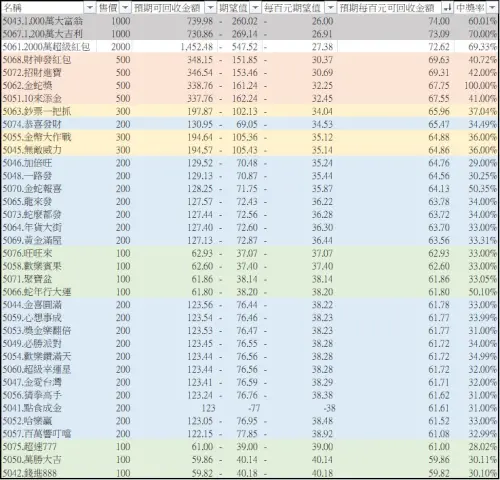The height and width of the screenshot is (480, 500).
Task: Select cell 5061.2000萬超級紅包
Action: (x=49, y=47)
